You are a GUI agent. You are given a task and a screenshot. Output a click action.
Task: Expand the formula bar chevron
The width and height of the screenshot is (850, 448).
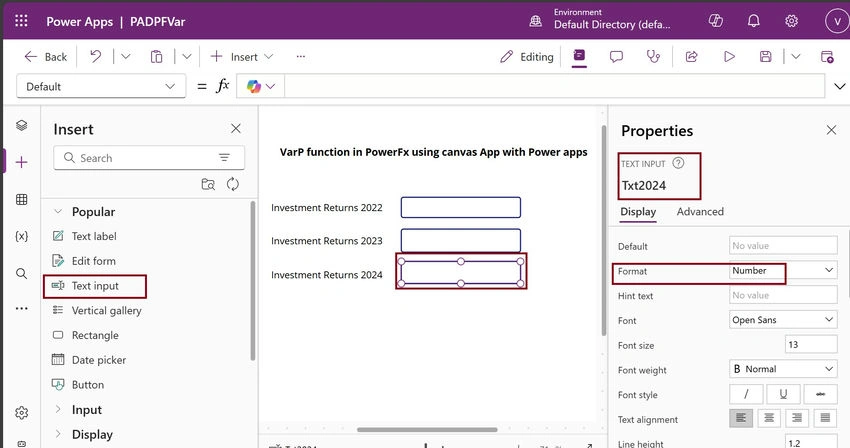(x=839, y=86)
